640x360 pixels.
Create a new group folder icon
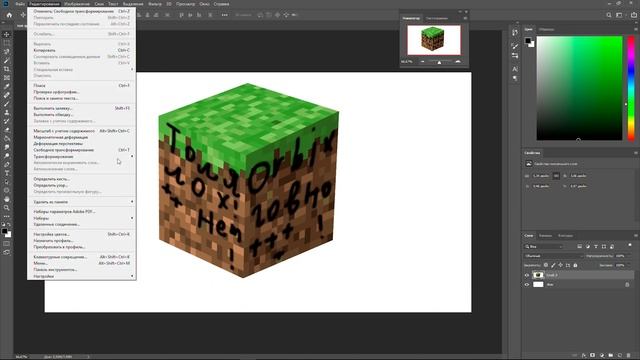(x=611, y=356)
